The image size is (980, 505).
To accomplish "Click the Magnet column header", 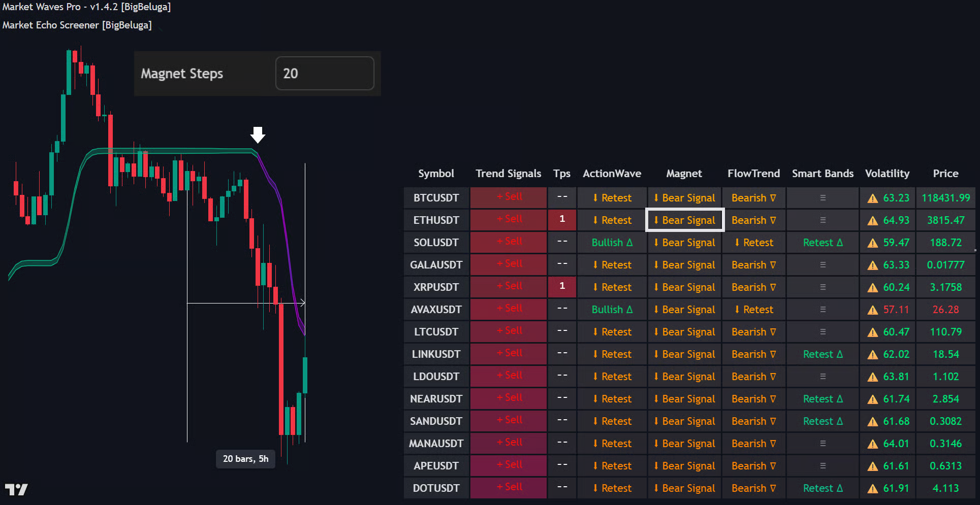I will point(684,174).
